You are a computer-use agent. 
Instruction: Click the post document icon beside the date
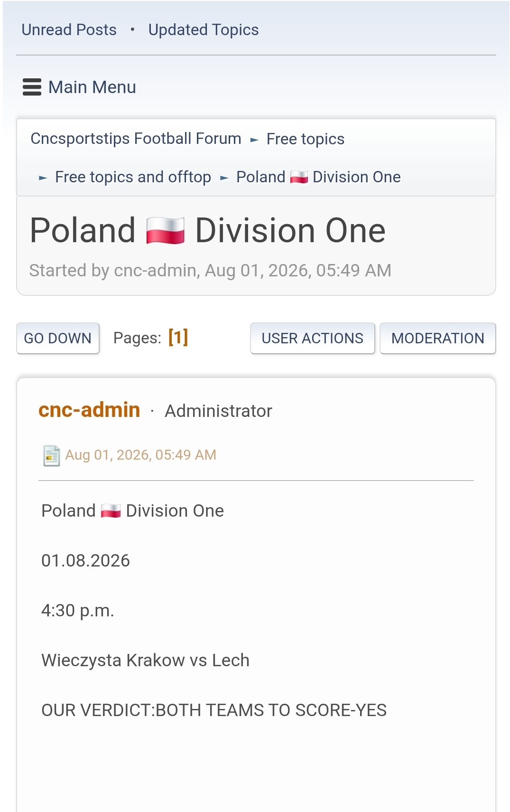(x=51, y=456)
